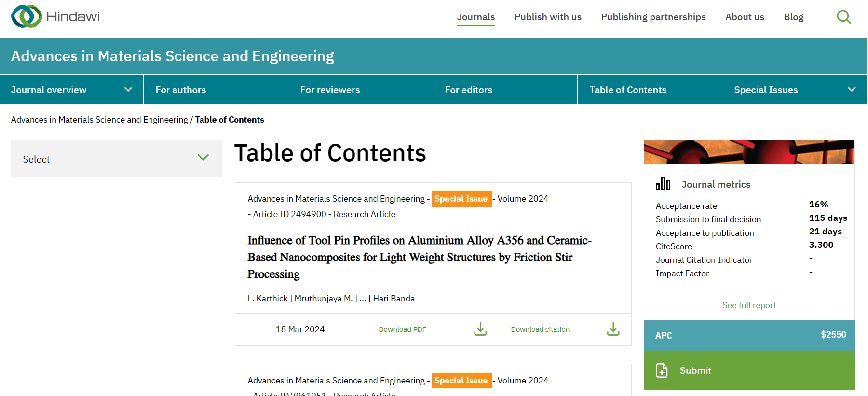Click the Submit button
Image resolution: width=868 pixels, height=396 pixels.
(x=749, y=370)
